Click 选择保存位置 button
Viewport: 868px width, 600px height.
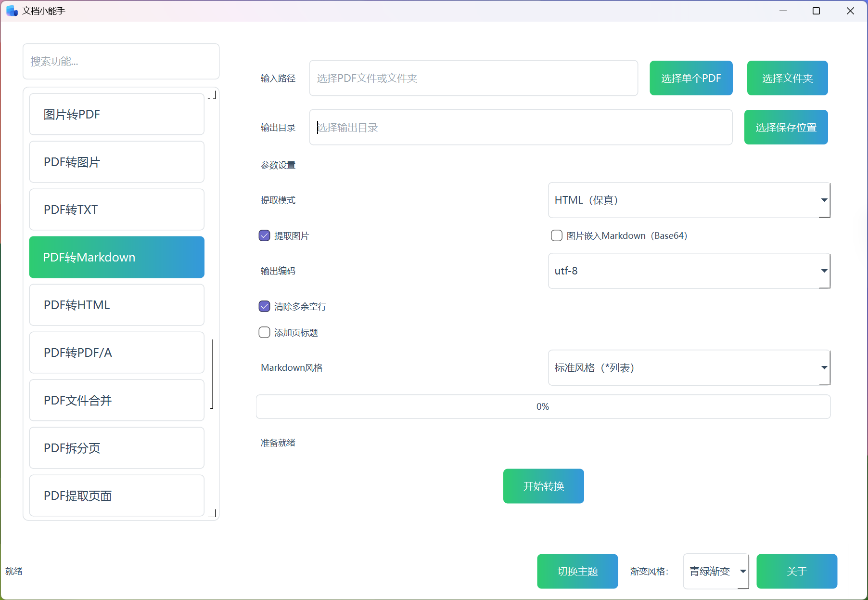click(786, 127)
